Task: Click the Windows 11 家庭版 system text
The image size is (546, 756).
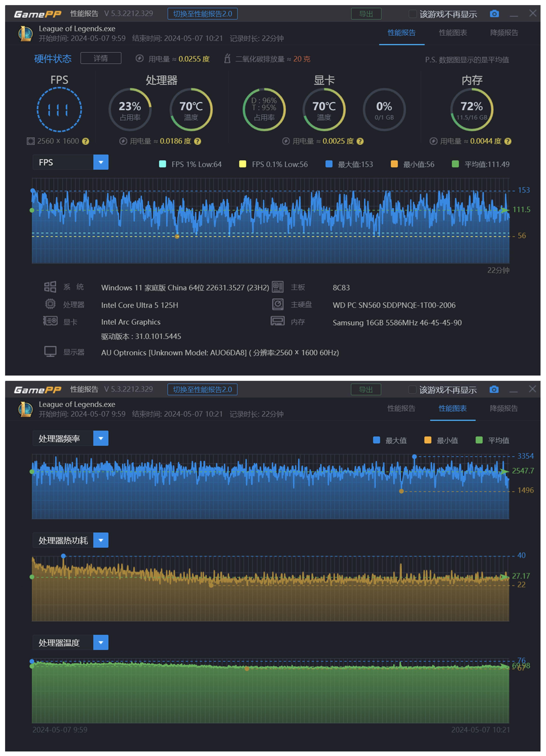Action: tap(185, 288)
